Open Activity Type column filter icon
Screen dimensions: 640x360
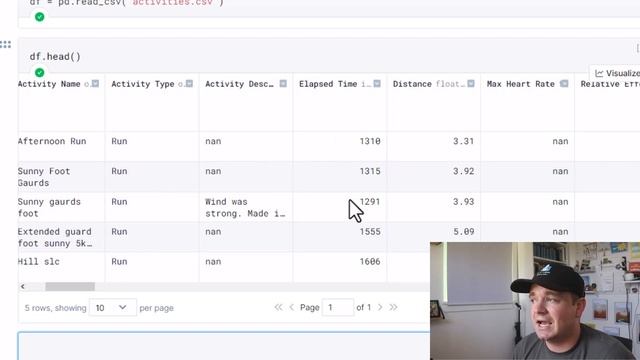click(189, 84)
